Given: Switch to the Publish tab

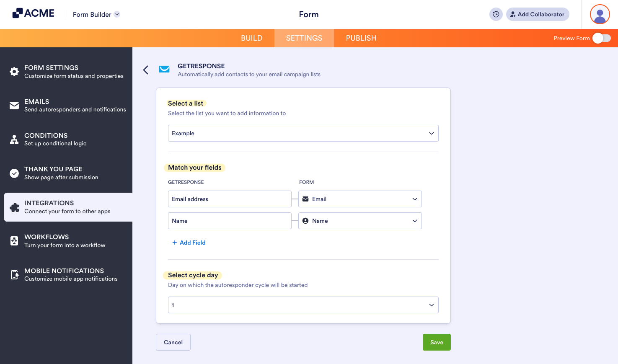Looking at the screenshot, I should pyautogui.click(x=361, y=38).
